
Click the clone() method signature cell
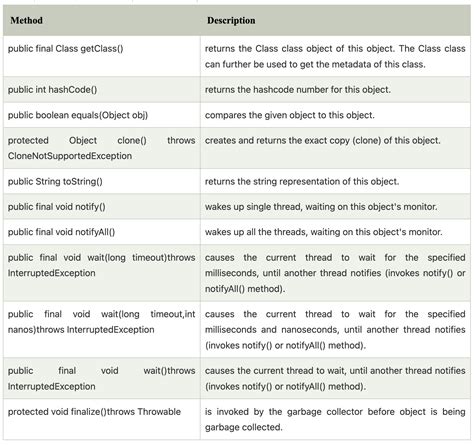click(102, 148)
